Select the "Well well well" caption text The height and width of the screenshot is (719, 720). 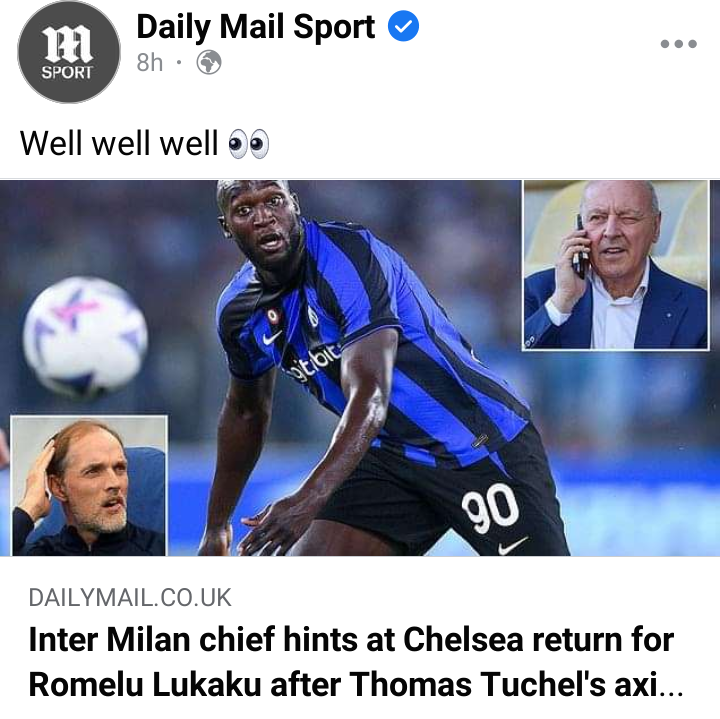click(x=118, y=143)
